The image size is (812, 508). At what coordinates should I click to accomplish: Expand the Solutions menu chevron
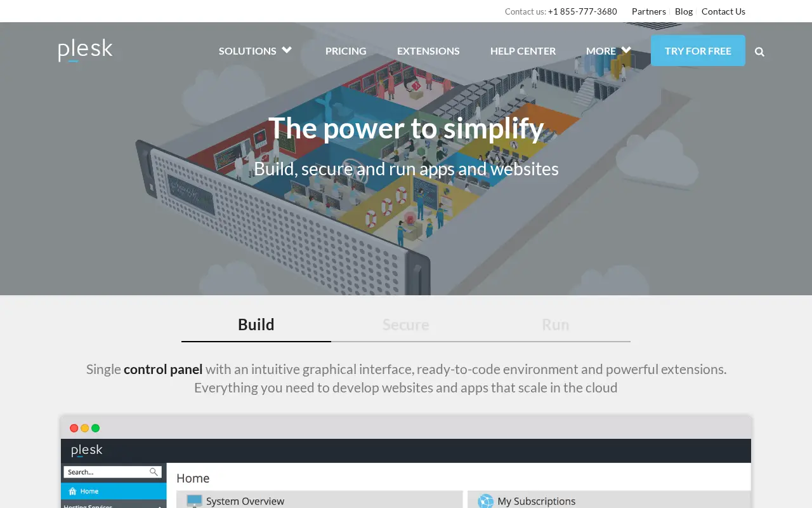click(x=287, y=50)
